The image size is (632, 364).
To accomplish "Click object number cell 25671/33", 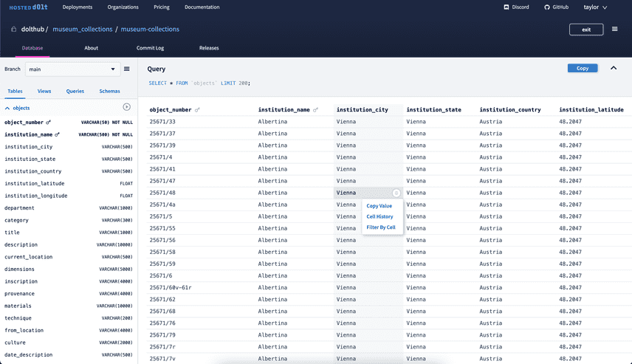I will pos(162,122).
